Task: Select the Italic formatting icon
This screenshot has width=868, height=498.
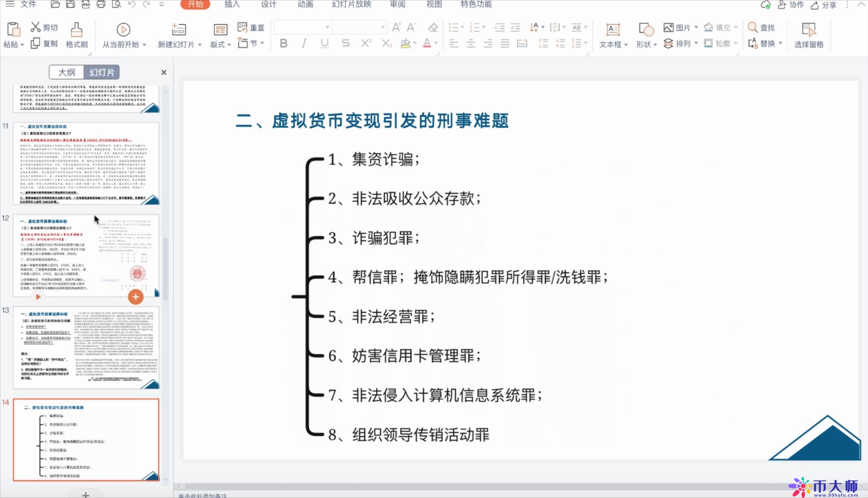Action: pos(304,43)
